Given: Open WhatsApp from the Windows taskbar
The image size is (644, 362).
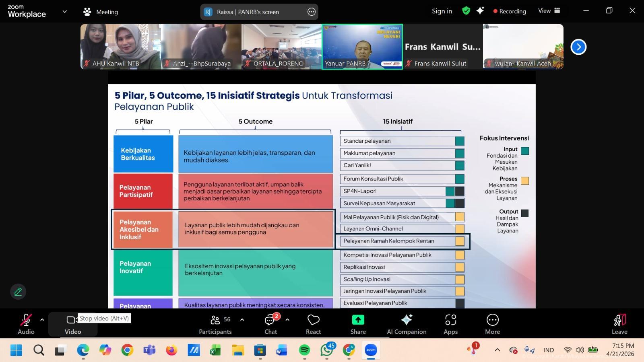Looking at the screenshot, I should (x=326, y=350).
